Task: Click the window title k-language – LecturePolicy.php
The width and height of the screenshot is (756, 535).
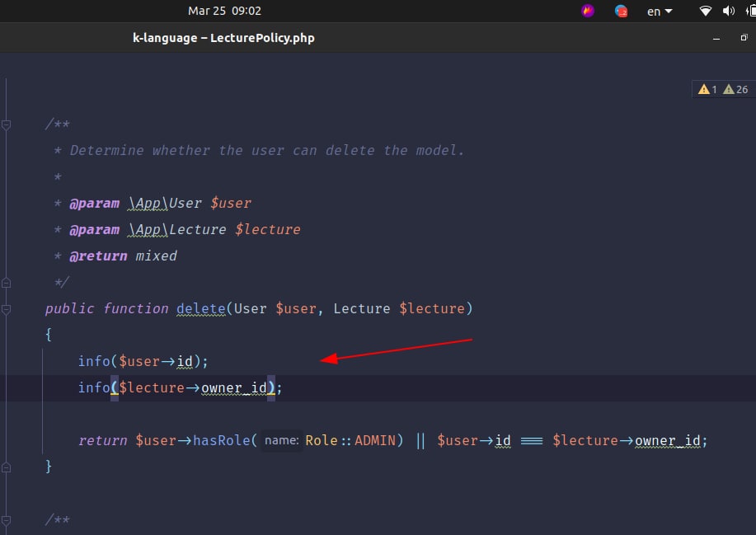Action: click(223, 38)
